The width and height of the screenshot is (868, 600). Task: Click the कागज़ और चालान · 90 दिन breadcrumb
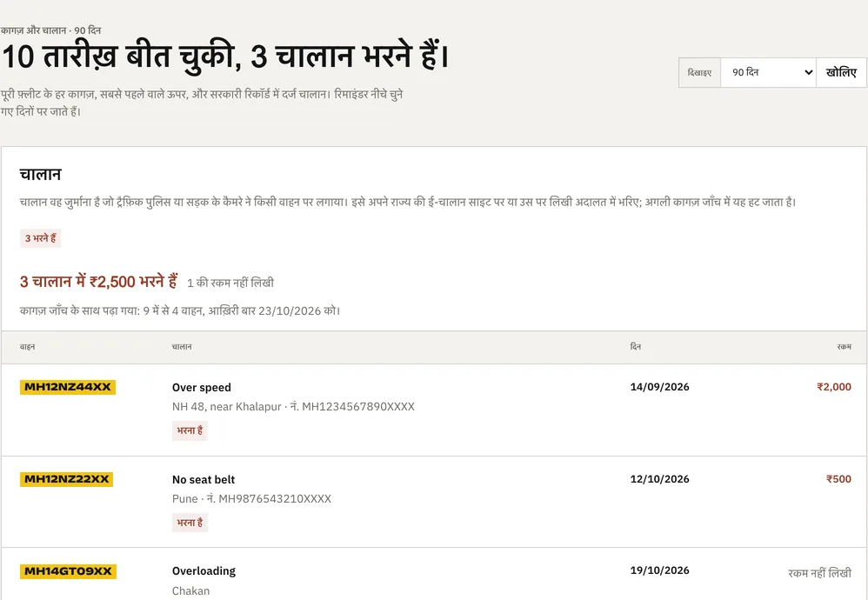(50, 30)
